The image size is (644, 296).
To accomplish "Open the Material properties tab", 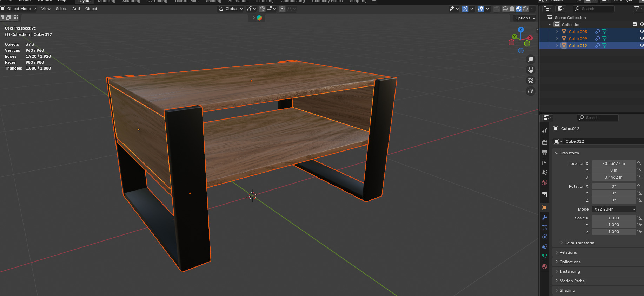I will click(x=545, y=266).
